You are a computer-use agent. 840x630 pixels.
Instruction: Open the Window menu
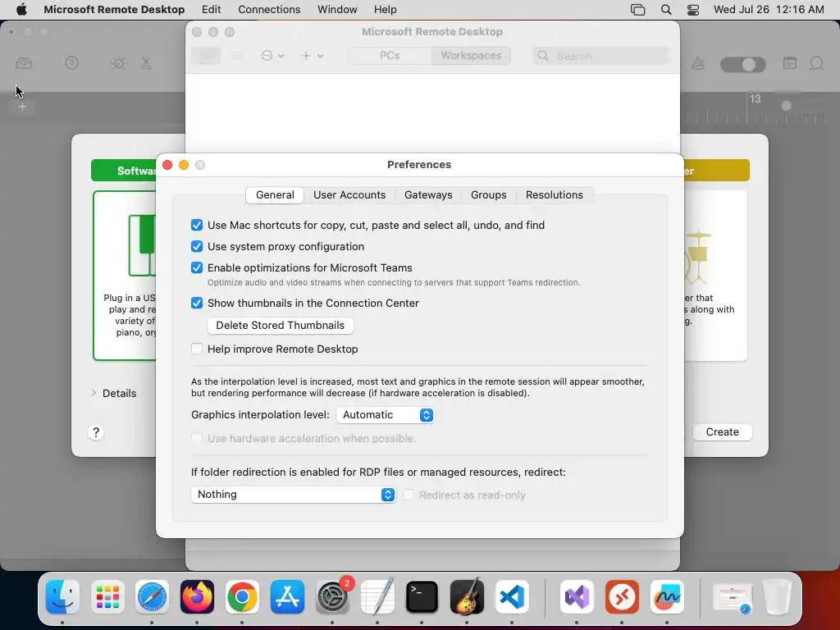click(337, 10)
